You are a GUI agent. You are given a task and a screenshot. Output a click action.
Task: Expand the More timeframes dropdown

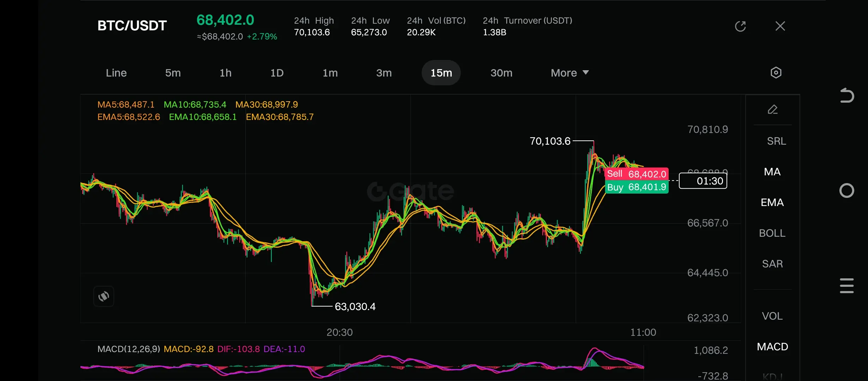pyautogui.click(x=569, y=73)
